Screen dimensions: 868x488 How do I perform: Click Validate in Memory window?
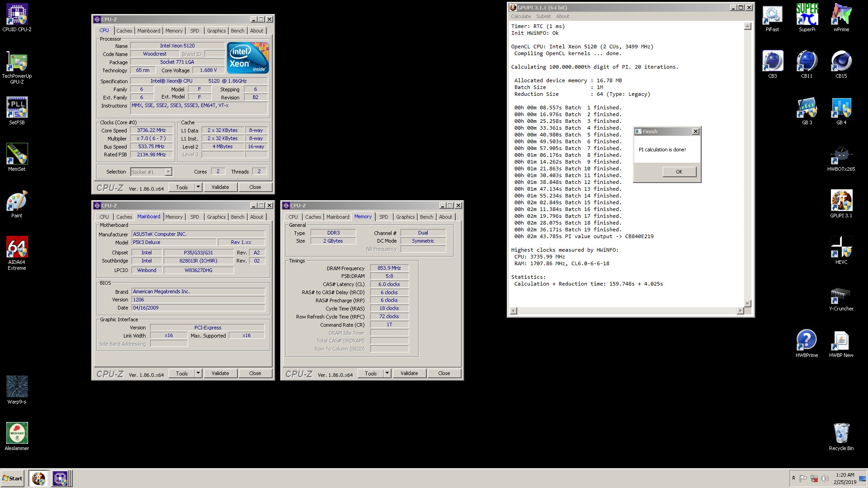pos(409,373)
